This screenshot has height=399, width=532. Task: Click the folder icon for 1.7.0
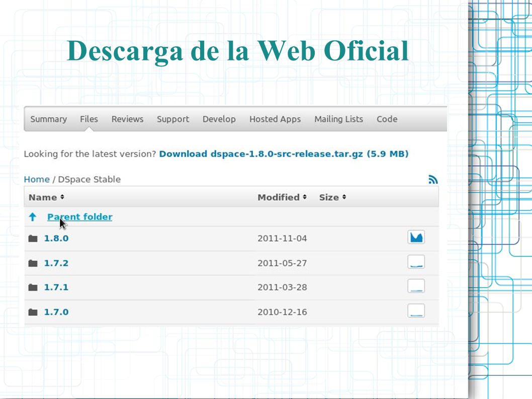point(33,312)
